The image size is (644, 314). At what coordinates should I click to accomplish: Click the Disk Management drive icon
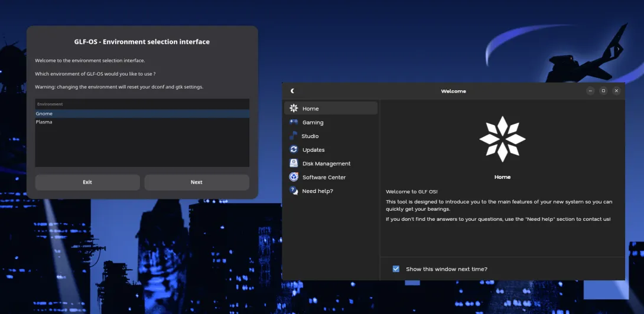[294, 163]
